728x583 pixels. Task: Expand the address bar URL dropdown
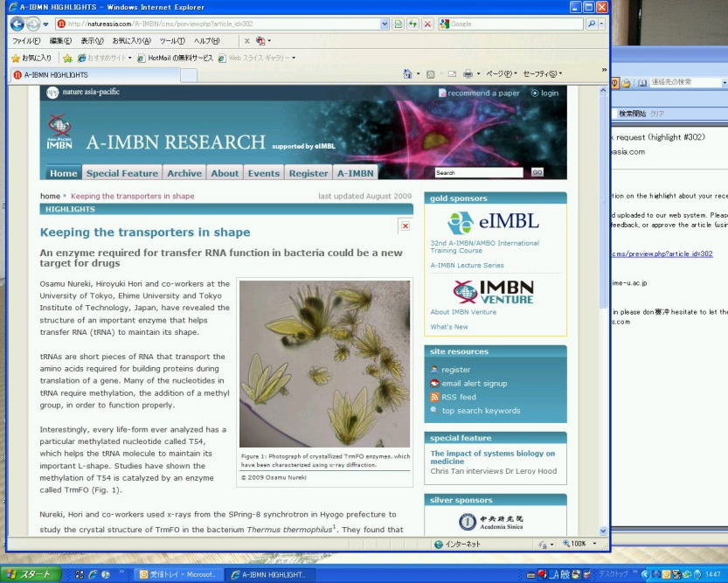[385, 24]
